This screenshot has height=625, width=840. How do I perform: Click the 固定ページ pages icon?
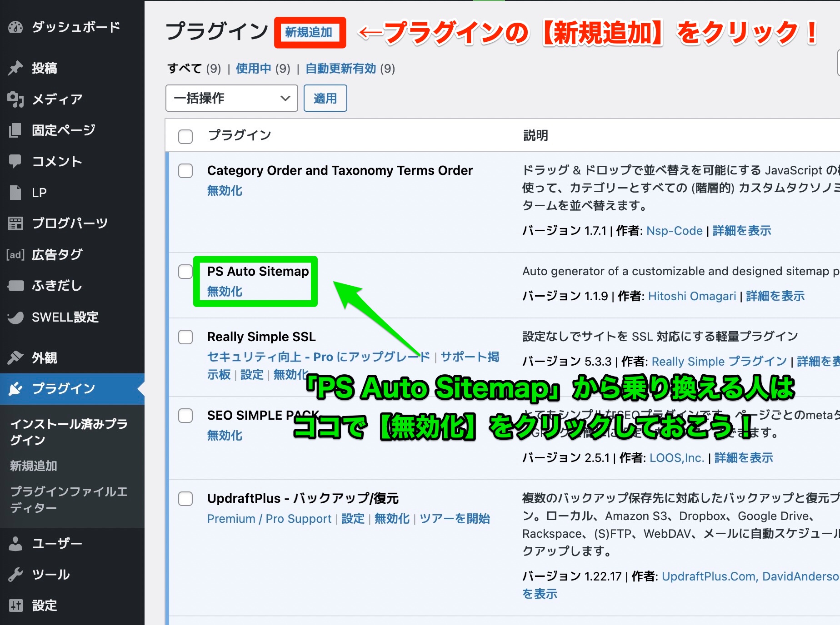(x=15, y=130)
